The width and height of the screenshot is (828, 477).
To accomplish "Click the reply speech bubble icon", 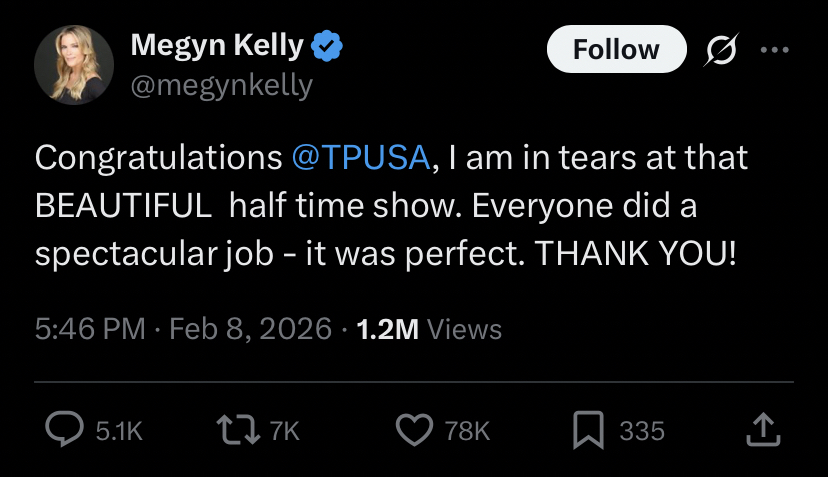I will 67,430.
